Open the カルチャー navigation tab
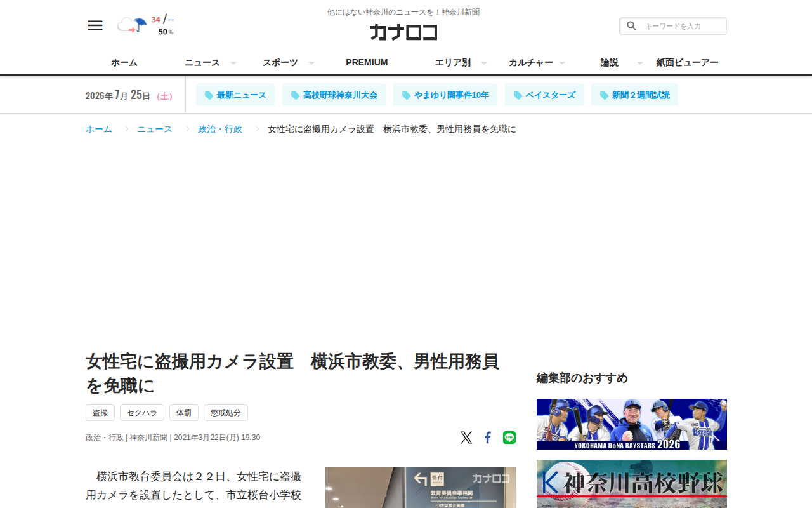 pos(531,62)
